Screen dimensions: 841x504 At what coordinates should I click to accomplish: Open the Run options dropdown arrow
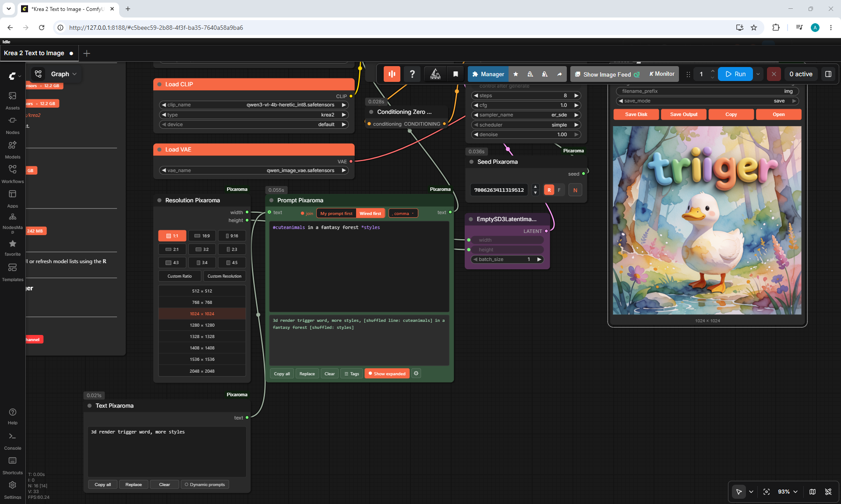click(x=758, y=74)
